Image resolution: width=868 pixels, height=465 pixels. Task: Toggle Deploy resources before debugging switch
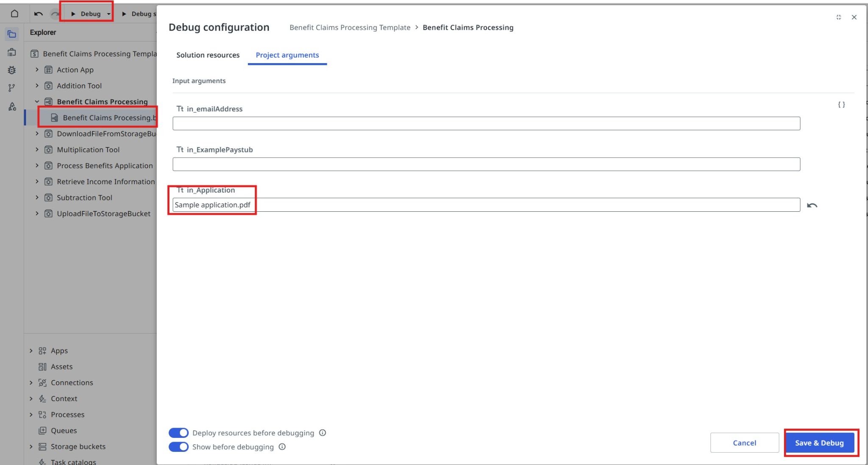click(178, 433)
